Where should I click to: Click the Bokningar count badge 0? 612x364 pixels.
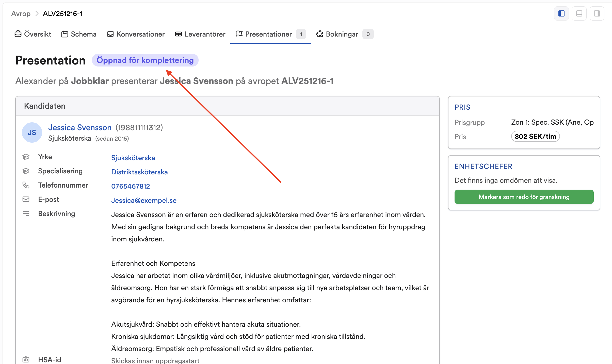[x=368, y=34]
